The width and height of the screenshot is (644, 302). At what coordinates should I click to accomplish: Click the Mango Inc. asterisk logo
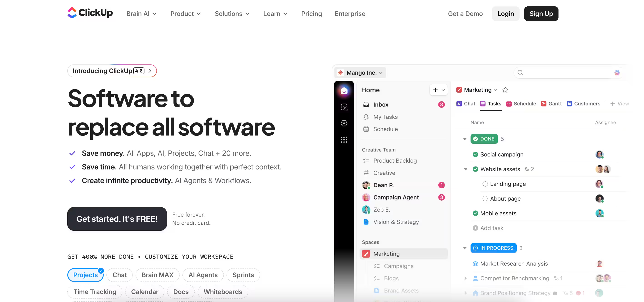340,73
